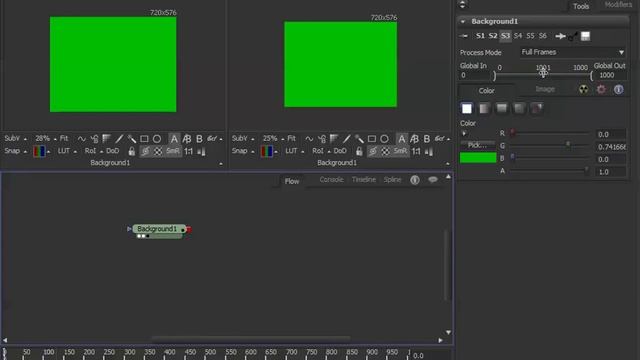The height and width of the screenshot is (360, 640).
Task: Open the Snap dropdown arrow in left viewer
Action: (25, 152)
